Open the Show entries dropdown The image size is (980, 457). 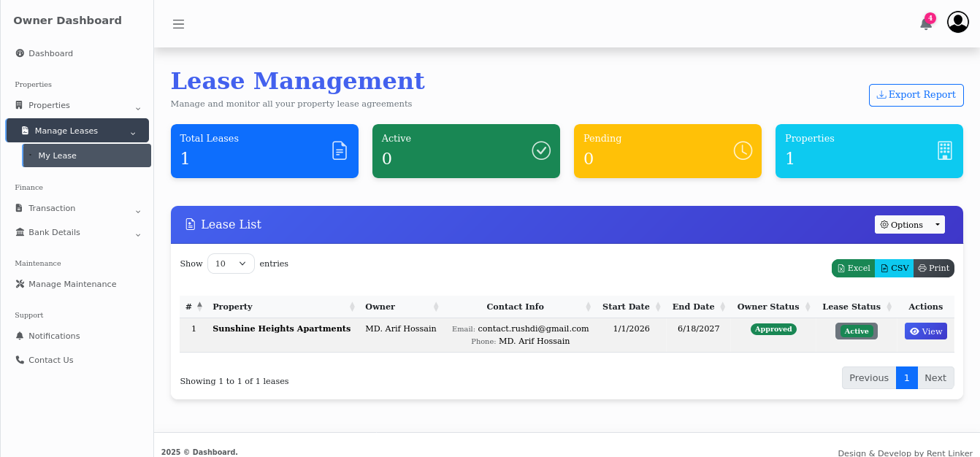[231, 263]
